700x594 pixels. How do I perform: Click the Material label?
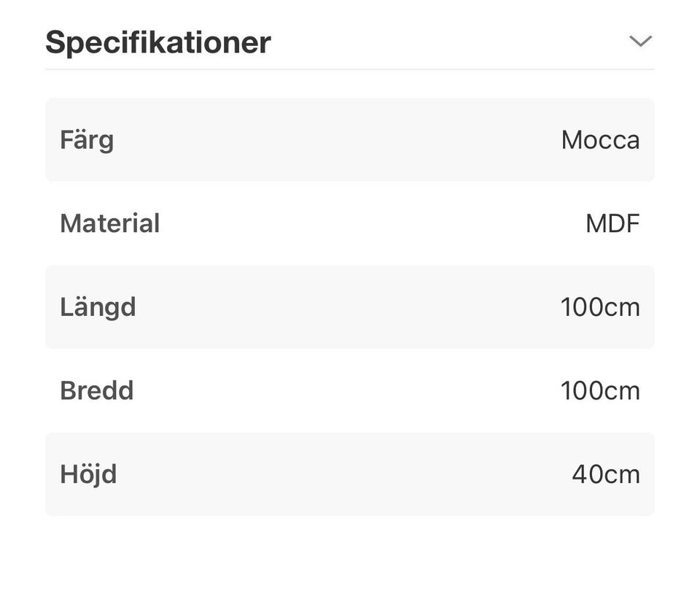point(109,223)
